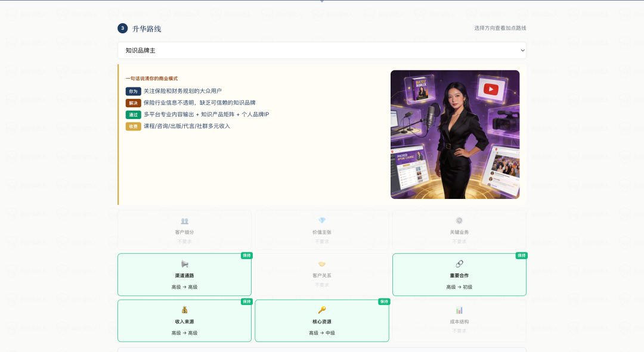Image resolution: width=644 pixels, height=352 pixels.
Task: Click the 重要合作 link chain icon
Action: (459, 264)
